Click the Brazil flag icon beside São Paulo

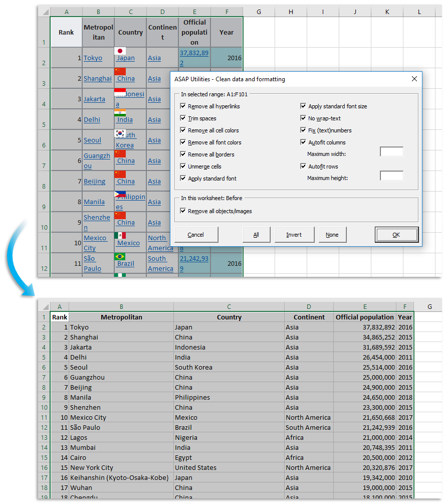click(120, 256)
